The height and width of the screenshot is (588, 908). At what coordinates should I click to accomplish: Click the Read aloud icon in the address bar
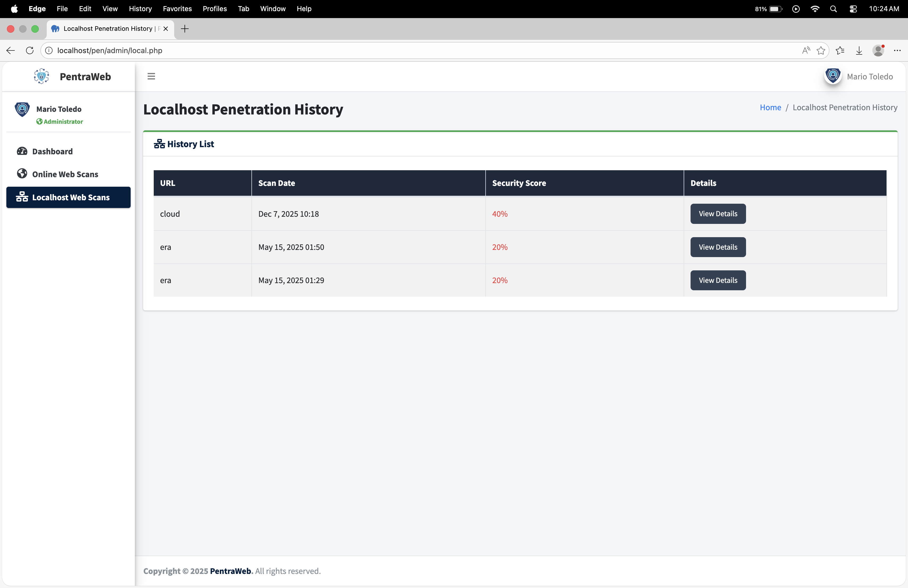806,50
